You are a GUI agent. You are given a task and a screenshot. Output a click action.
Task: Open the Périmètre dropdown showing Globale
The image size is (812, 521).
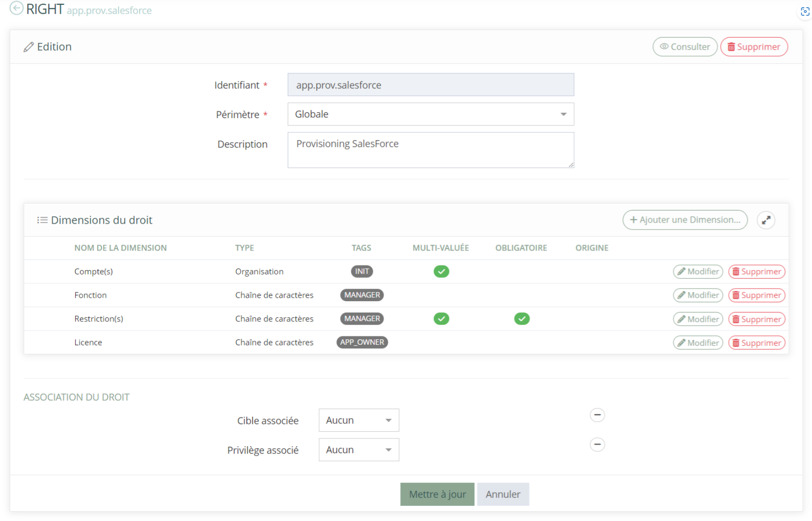click(430, 114)
